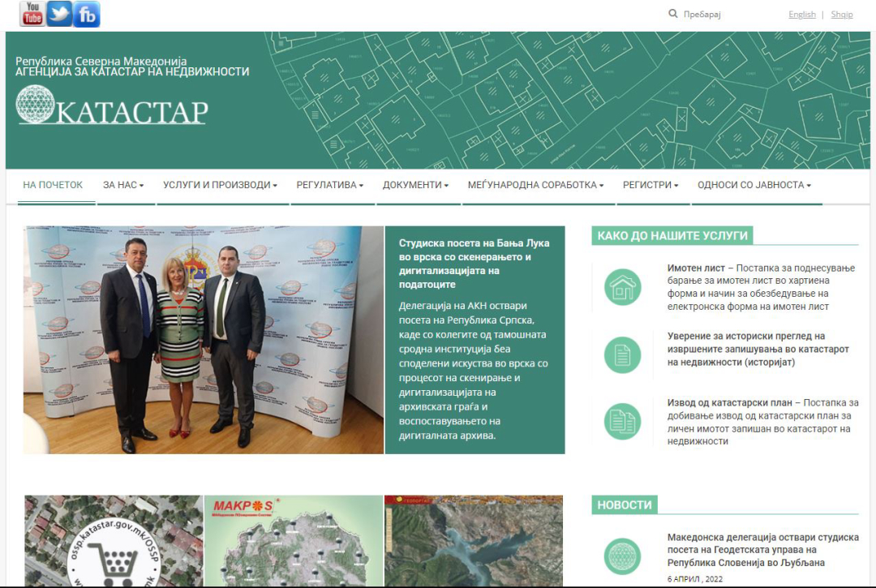Viewport: 876px width, 588px height.
Task: Open the Имотен лист service description
Action: (x=761, y=287)
